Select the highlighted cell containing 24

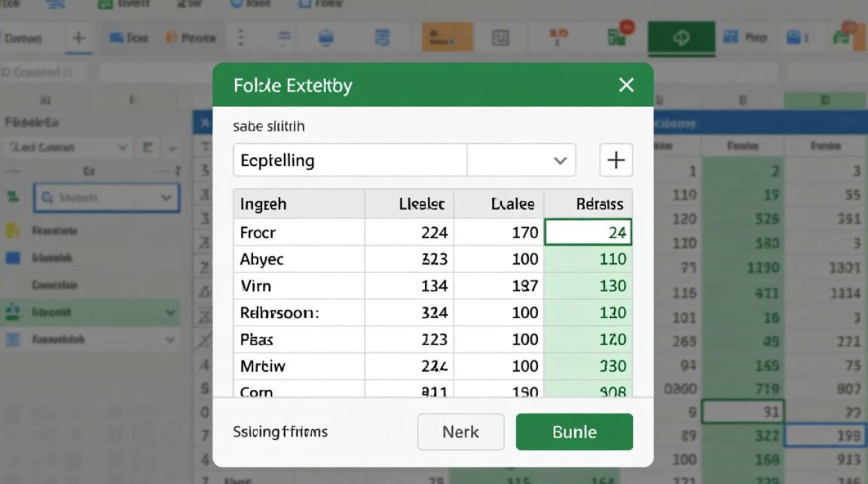pyautogui.click(x=588, y=232)
